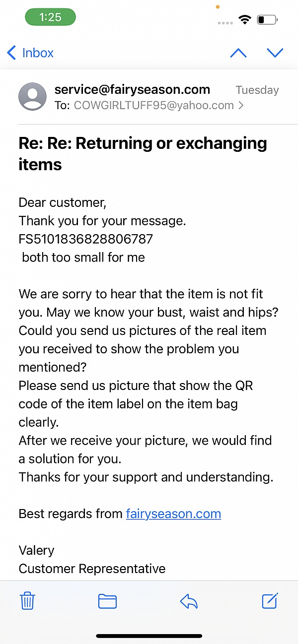Tap the green 1:25 time pill
Viewport: 298px width, 644px height.
coord(50,17)
